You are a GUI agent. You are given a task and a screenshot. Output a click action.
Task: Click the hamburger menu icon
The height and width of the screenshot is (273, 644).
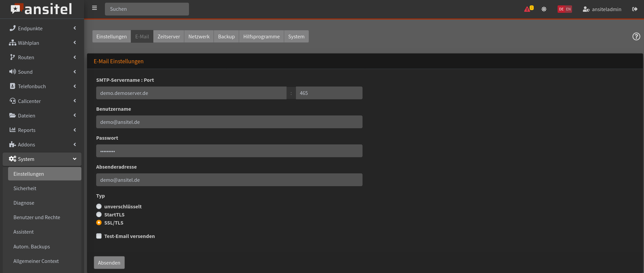[94, 8]
